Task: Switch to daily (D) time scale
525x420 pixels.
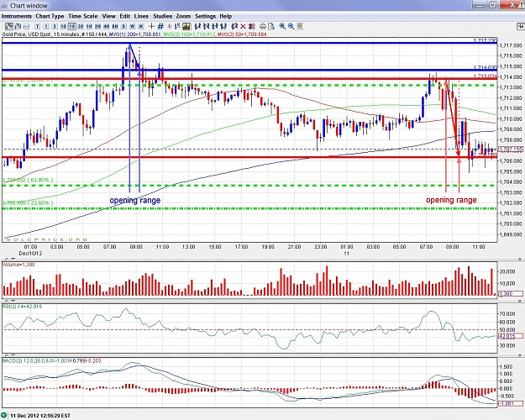Action: pyautogui.click(x=123, y=26)
